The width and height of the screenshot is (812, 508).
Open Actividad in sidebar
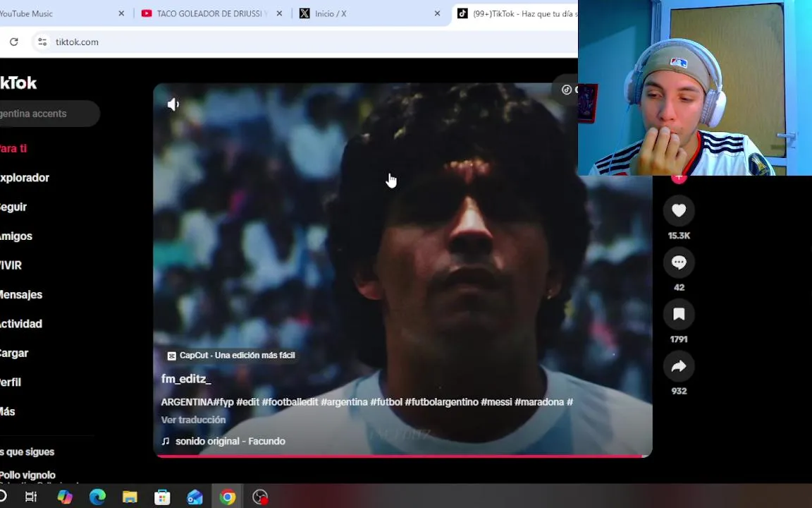tap(21, 324)
